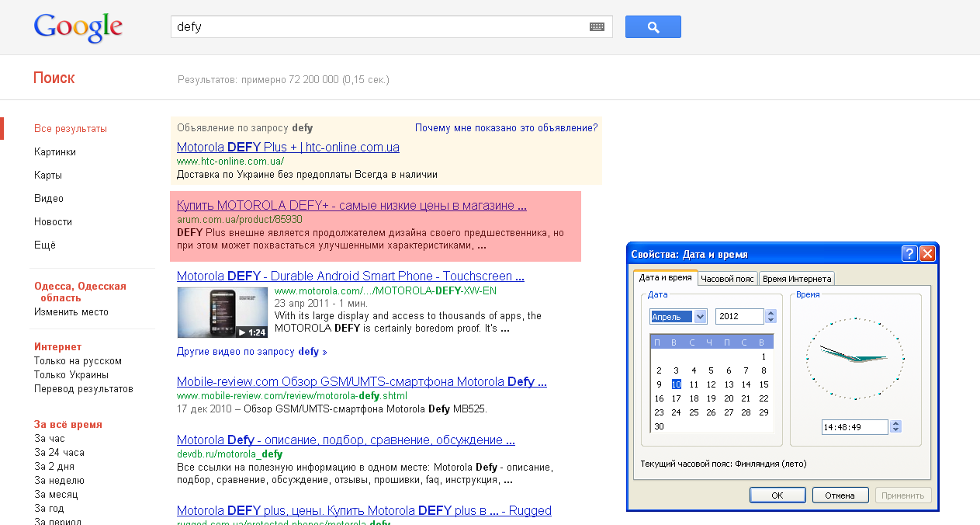Select day 1 in the calendar
This screenshot has height=525, width=980.
[764, 356]
